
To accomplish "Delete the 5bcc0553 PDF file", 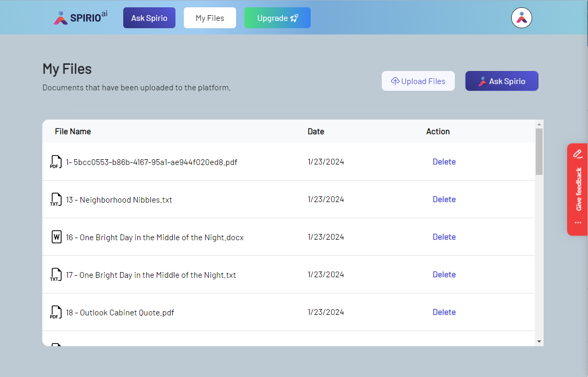I will [x=444, y=162].
